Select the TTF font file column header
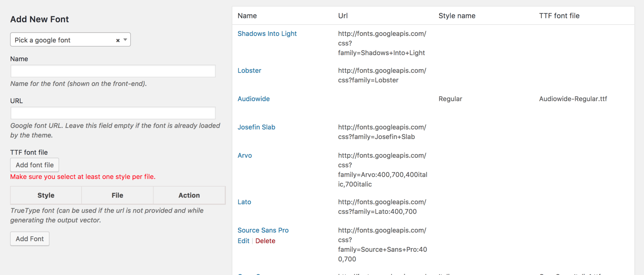The height and width of the screenshot is (275, 644). pos(559,16)
